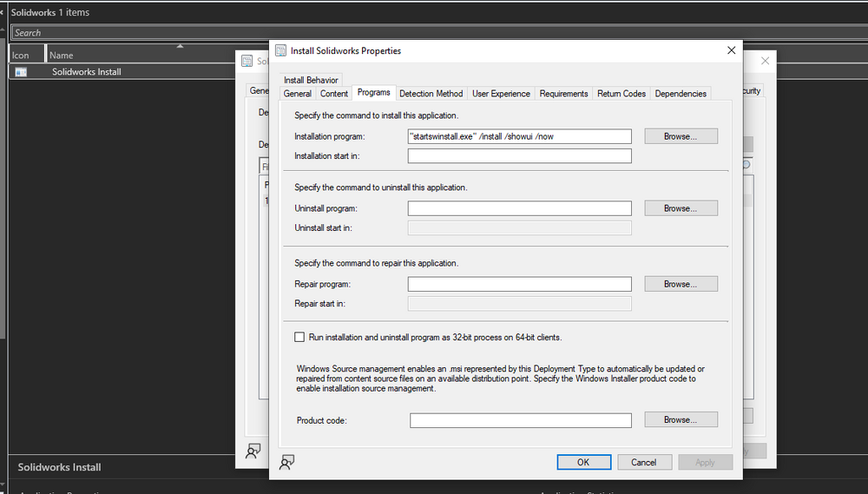
Task: Click the feedback icon in the front dialog
Action: 286,462
